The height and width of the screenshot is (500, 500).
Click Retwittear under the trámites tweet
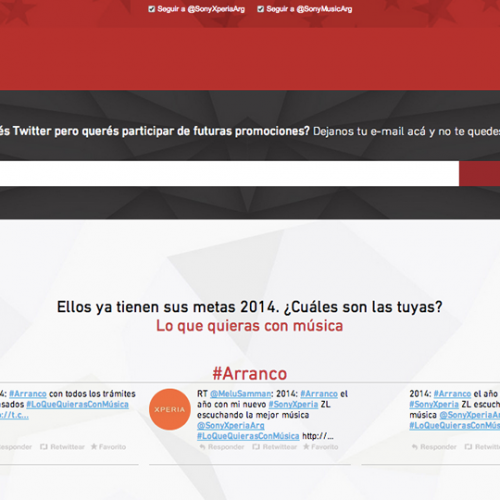(x=62, y=447)
